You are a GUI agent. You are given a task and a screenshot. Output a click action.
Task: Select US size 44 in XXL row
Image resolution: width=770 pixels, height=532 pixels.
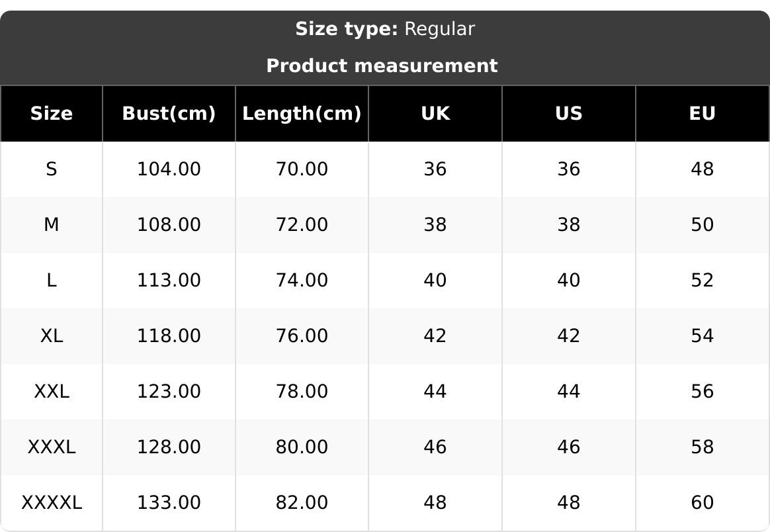point(568,392)
